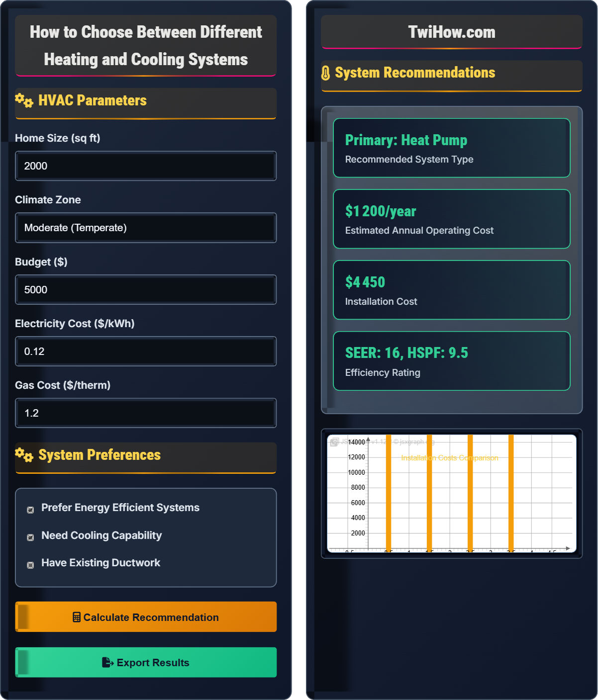
Task: Click the HVAC Parameters heading text
Action: 93,100
